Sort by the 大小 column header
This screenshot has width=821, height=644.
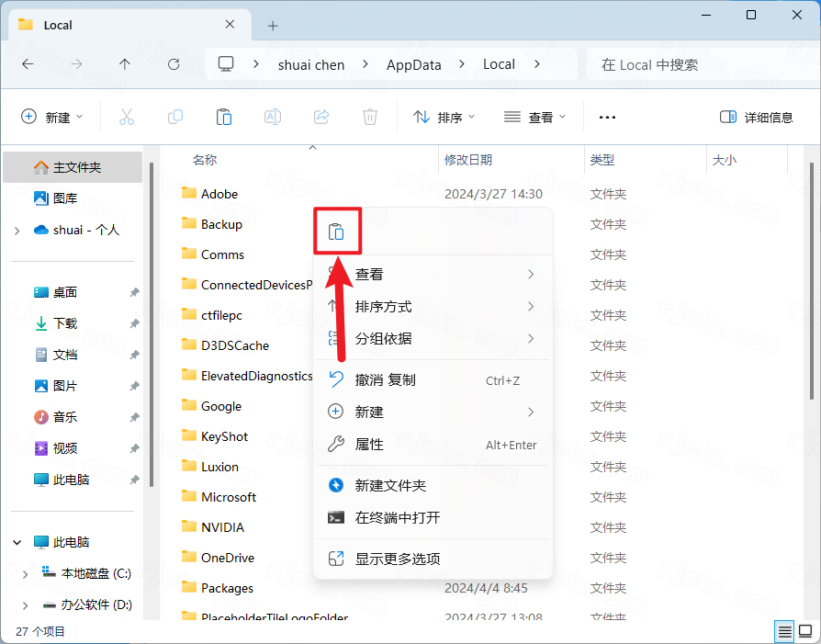point(725,160)
